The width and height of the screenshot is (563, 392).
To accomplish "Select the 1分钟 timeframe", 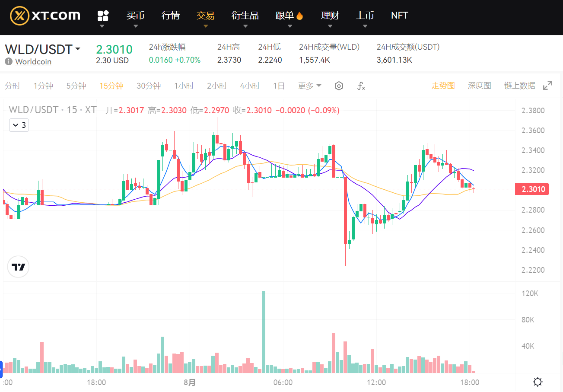I will [x=43, y=86].
